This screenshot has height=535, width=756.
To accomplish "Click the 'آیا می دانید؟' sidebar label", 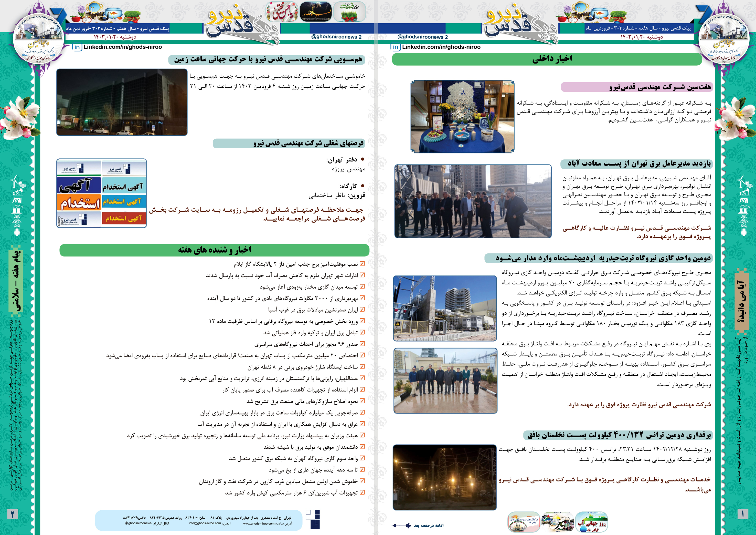I will (742, 301).
